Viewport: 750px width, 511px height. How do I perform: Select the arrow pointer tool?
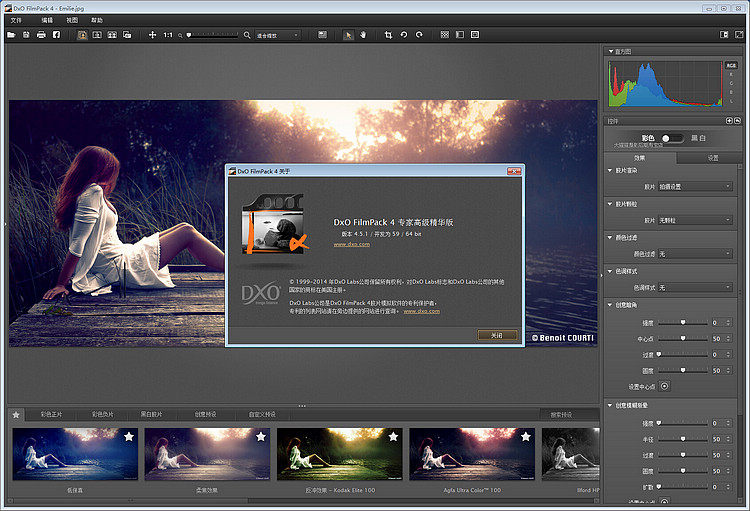point(348,34)
